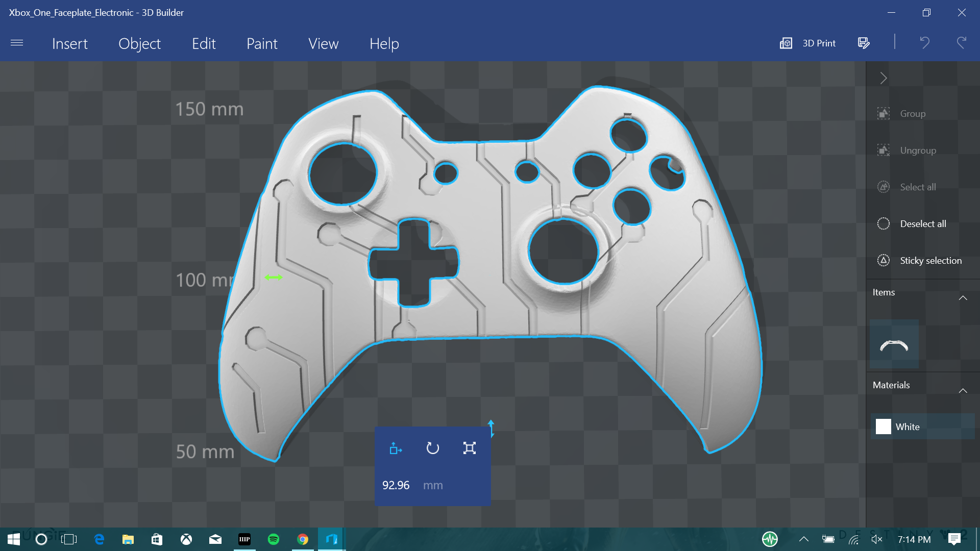Viewport: 980px width, 551px height.
Task: Open Google Chrome from taskbar
Action: point(303,539)
